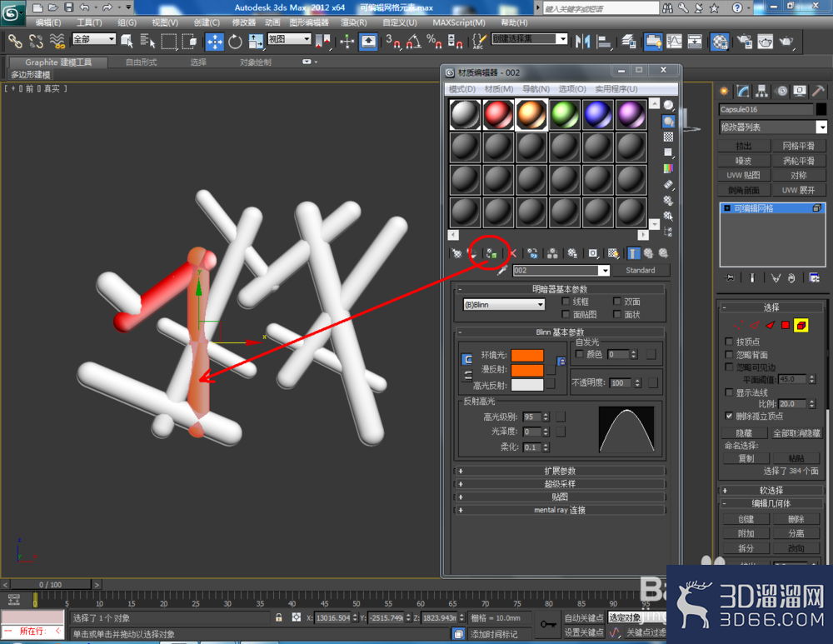This screenshot has width=833, height=644.
Task: Click the Mirror tool icon
Action: pyautogui.click(x=583, y=42)
